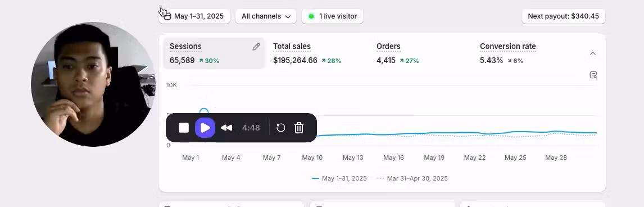Image resolution: width=644 pixels, height=207 pixels.
Task: Restart the recording with the circular arrow icon
Action: (x=280, y=128)
